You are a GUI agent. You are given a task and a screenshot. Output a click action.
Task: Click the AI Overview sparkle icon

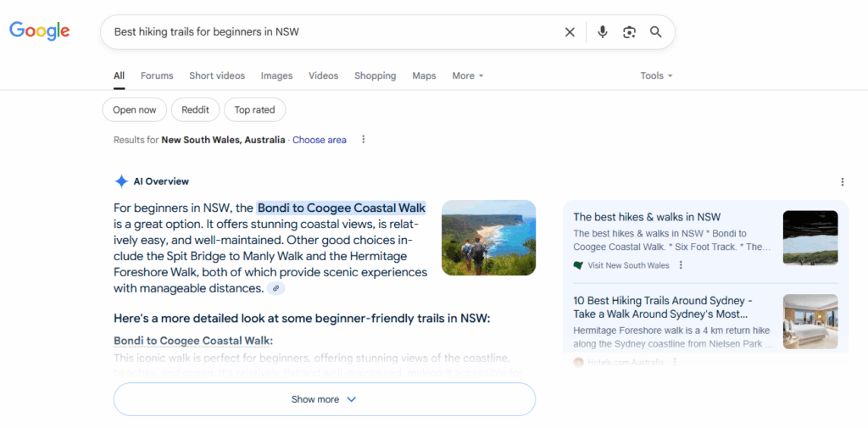tap(121, 181)
